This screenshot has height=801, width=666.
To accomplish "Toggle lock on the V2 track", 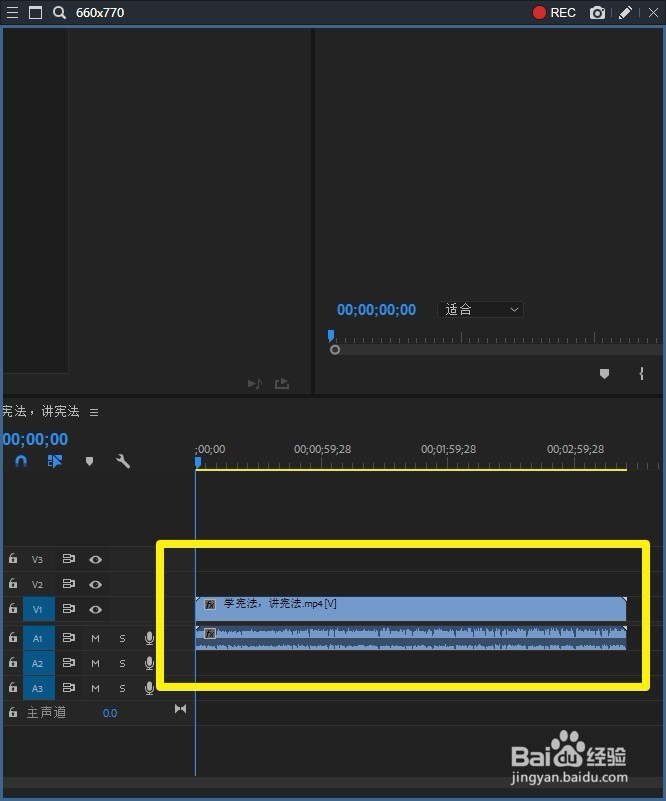I will [x=13, y=583].
